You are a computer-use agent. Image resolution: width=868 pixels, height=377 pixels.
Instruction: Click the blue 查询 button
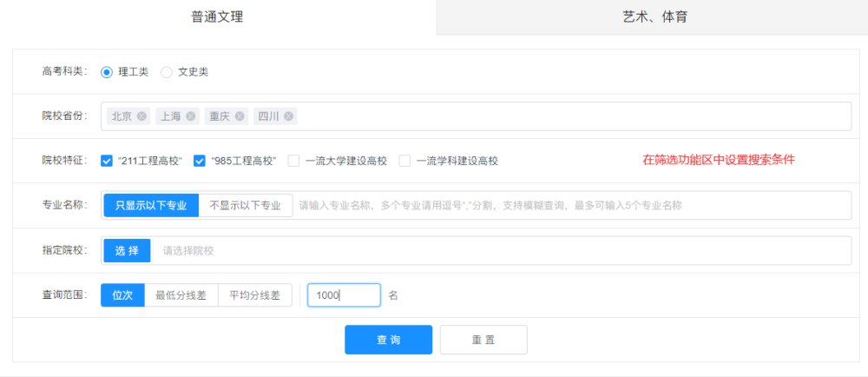[x=389, y=340]
